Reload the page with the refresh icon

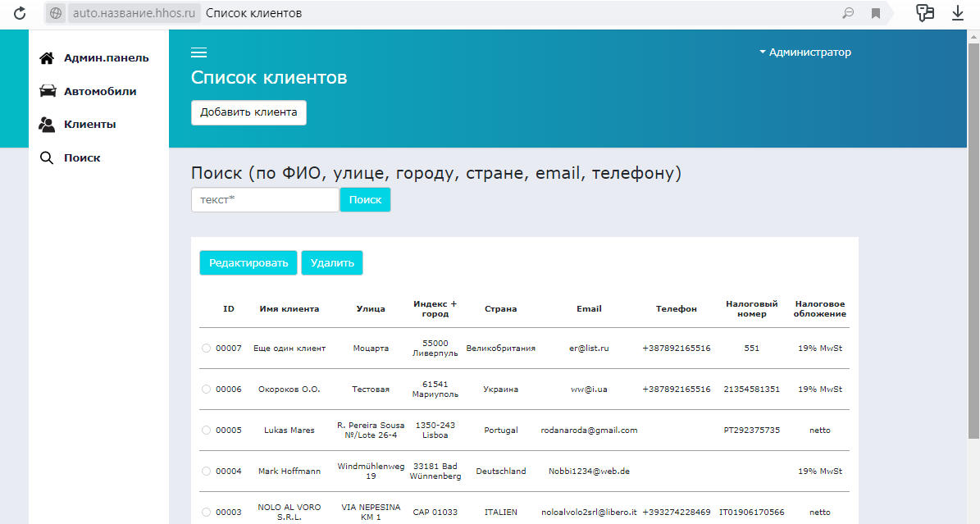(20, 13)
